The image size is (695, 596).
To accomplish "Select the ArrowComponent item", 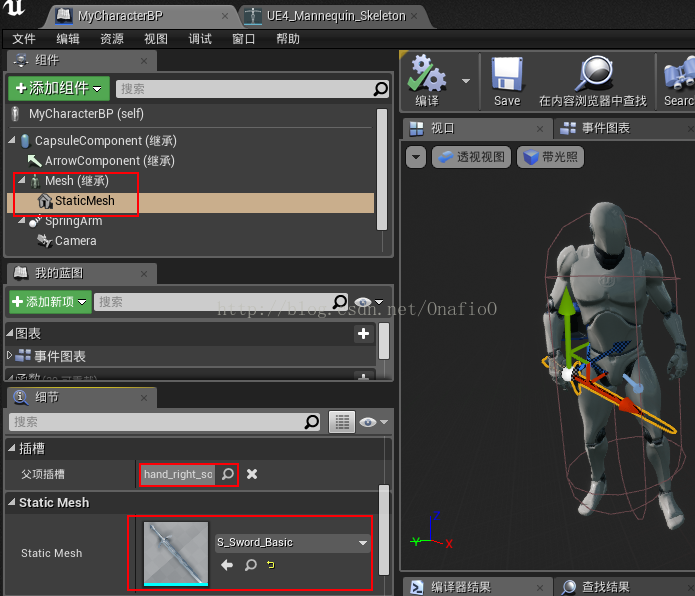I will [x=109, y=160].
